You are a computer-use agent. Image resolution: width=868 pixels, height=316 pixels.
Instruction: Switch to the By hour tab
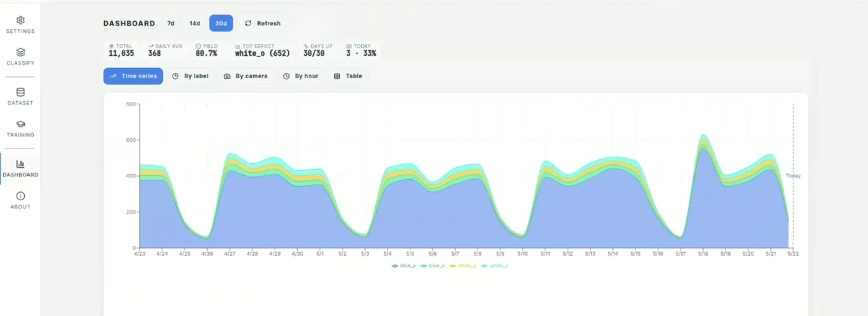click(301, 76)
